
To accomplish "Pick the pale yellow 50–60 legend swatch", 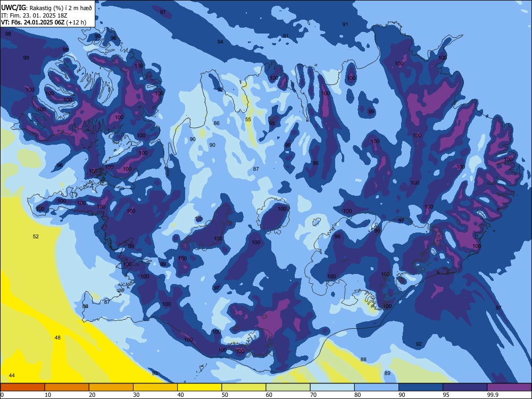I will coord(244,387).
